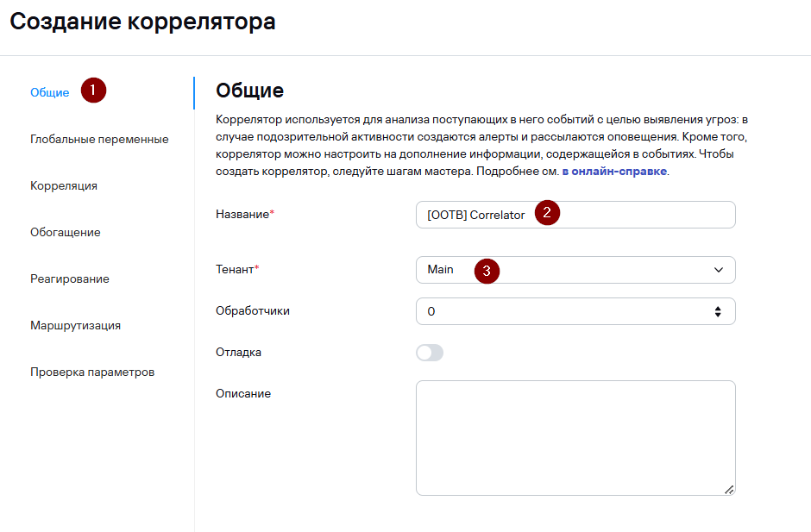Open the Общие tab

coord(50,92)
